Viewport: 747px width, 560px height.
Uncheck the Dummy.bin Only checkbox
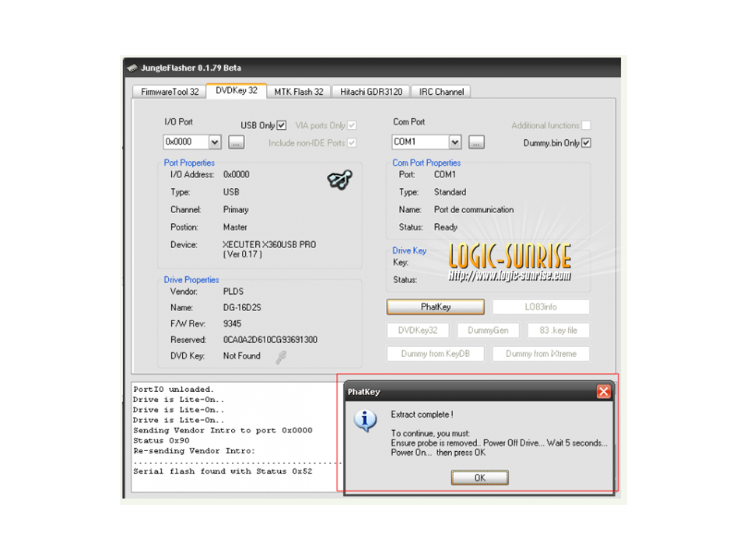[587, 143]
